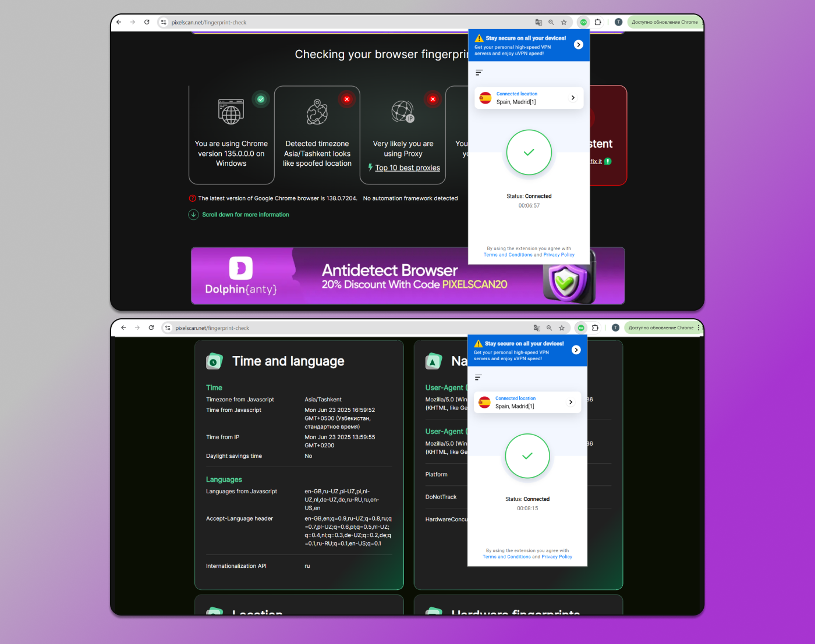The height and width of the screenshot is (644, 815).
Task: Open the Top 10 best proxies link
Action: (407, 168)
